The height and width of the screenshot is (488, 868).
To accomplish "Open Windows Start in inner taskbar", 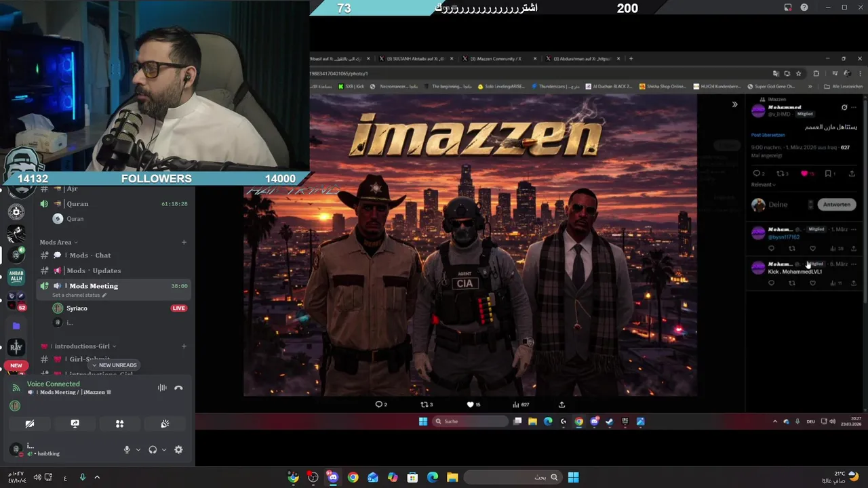I will click(423, 422).
